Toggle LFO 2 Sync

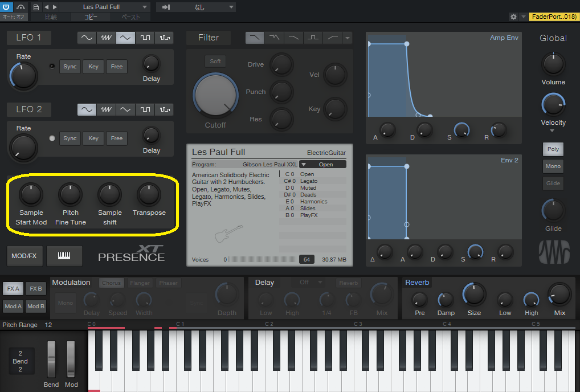pos(70,138)
